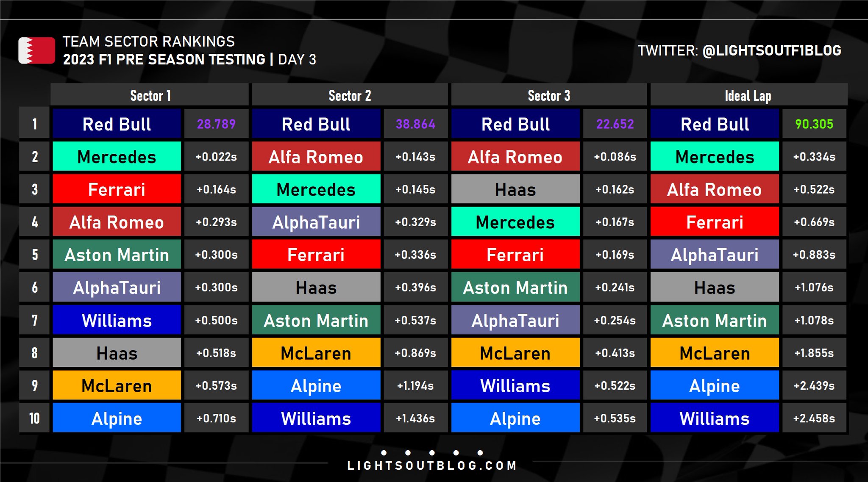Click the AlphaTauri cell in Sector 2
The height and width of the screenshot is (482, 868).
[316, 222]
